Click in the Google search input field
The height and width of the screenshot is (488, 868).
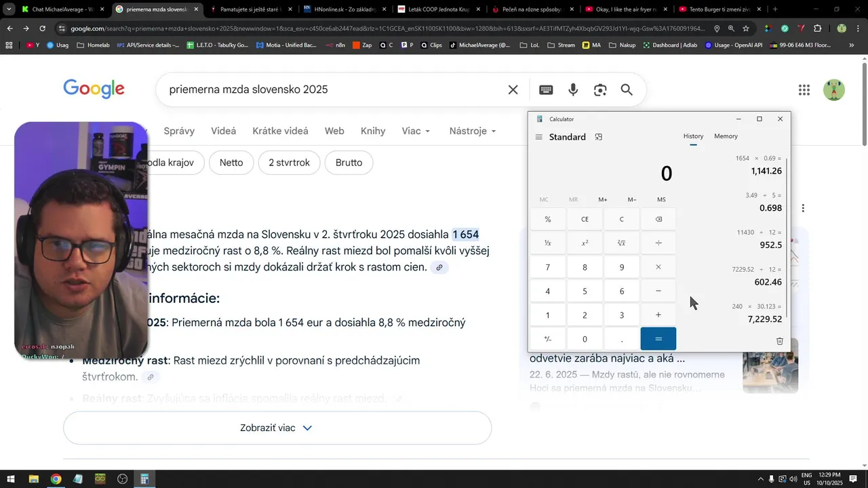pos(332,89)
